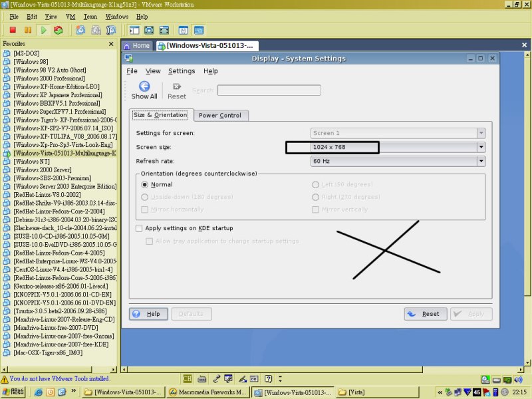Screen dimensions: 532x399
Task: Switch to the Power Control tab
Action: 221,115
